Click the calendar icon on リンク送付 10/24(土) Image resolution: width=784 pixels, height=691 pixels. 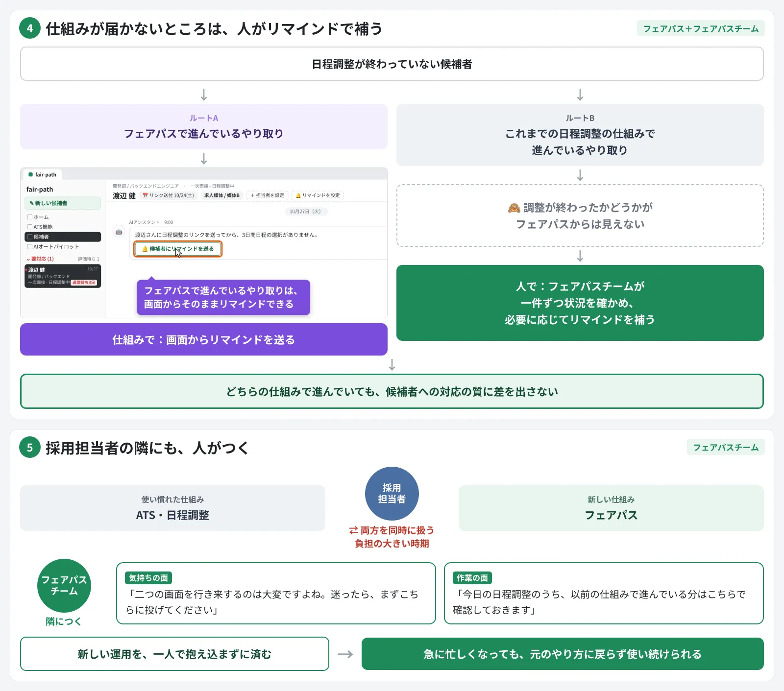point(145,195)
